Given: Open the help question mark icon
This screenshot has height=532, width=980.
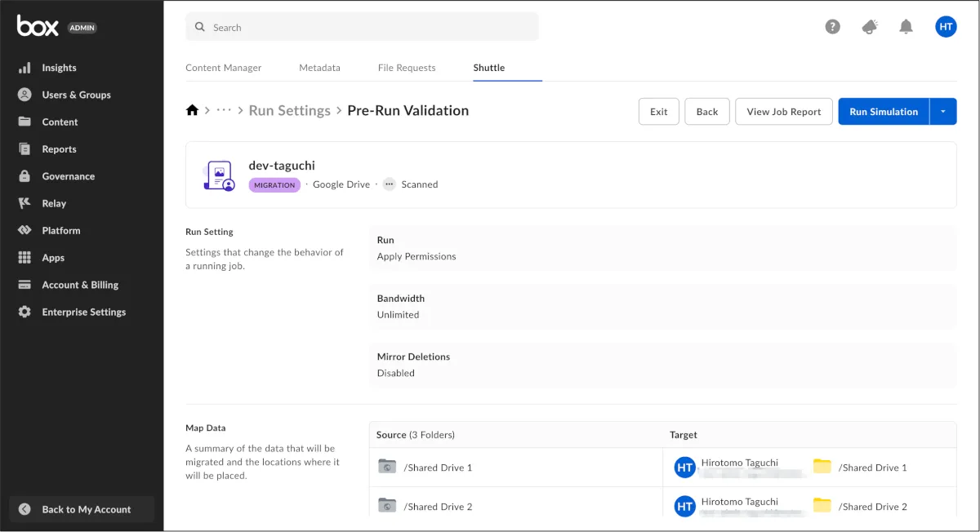Looking at the screenshot, I should (x=832, y=27).
